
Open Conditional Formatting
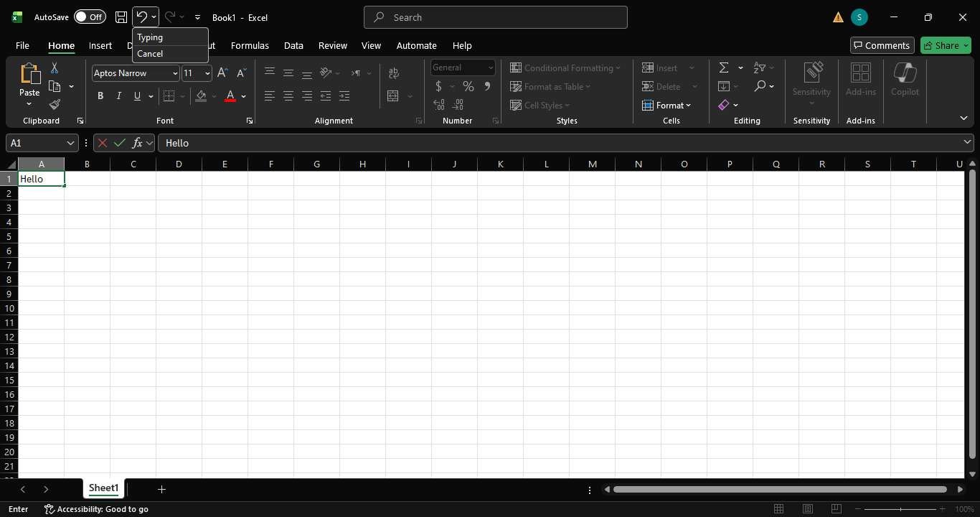coord(565,67)
